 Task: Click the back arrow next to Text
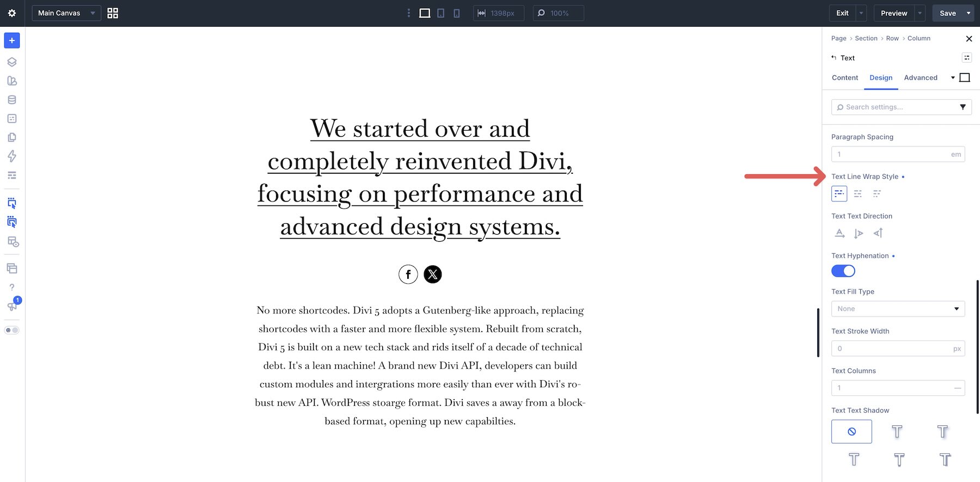click(x=834, y=58)
